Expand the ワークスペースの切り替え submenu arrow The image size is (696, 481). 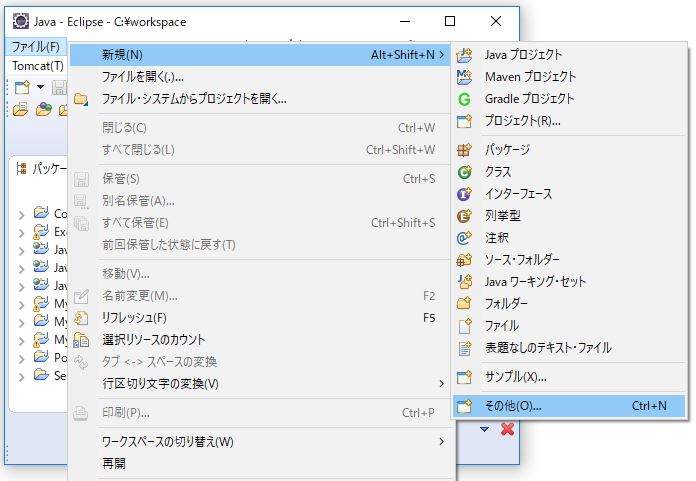(x=441, y=441)
